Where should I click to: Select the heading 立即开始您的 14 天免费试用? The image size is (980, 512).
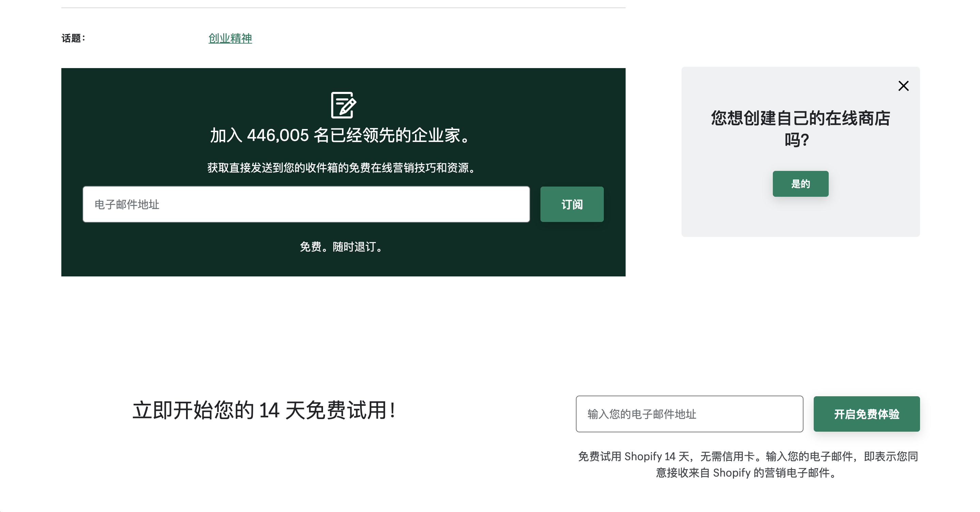pyautogui.click(x=264, y=410)
